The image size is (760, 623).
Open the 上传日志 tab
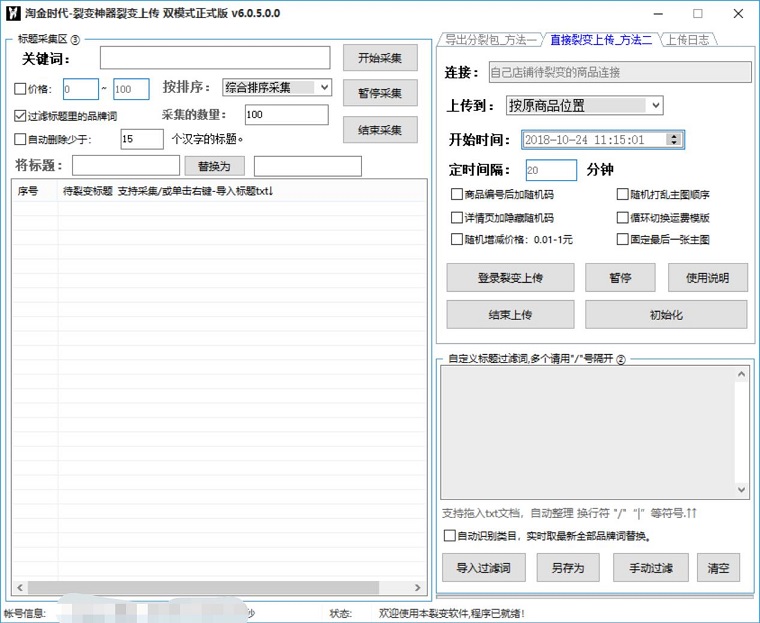pos(687,40)
